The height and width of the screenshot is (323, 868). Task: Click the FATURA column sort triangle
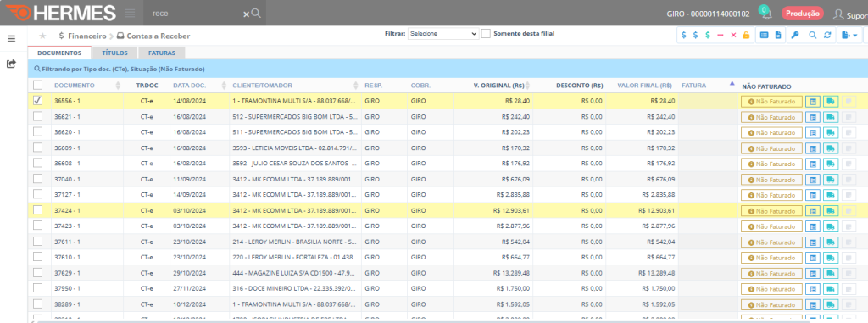pos(732,84)
